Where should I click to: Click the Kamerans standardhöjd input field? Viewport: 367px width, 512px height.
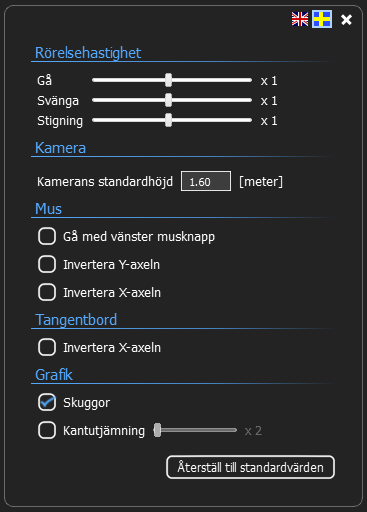coord(206,181)
